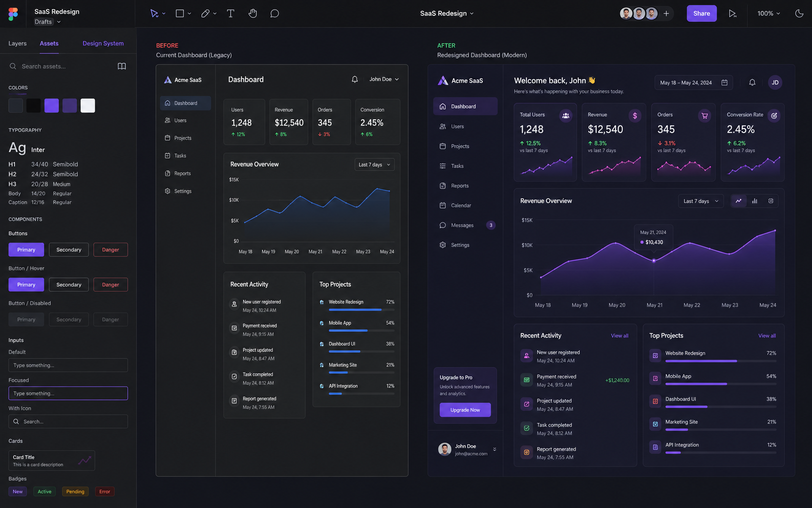812x508 pixels.
Task: Select Tasks in legacy sidebar
Action: pos(185,156)
